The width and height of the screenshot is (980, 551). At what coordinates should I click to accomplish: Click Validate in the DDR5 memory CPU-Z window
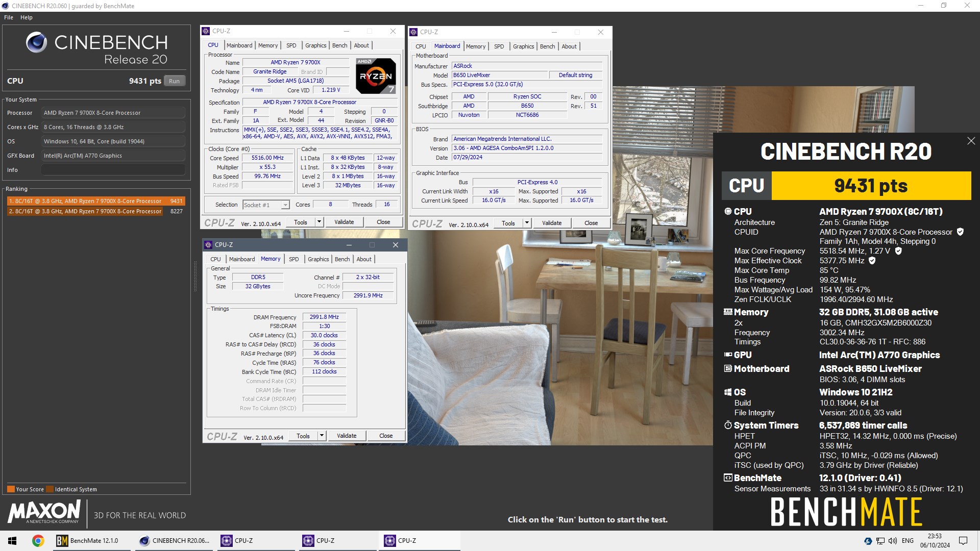point(347,436)
